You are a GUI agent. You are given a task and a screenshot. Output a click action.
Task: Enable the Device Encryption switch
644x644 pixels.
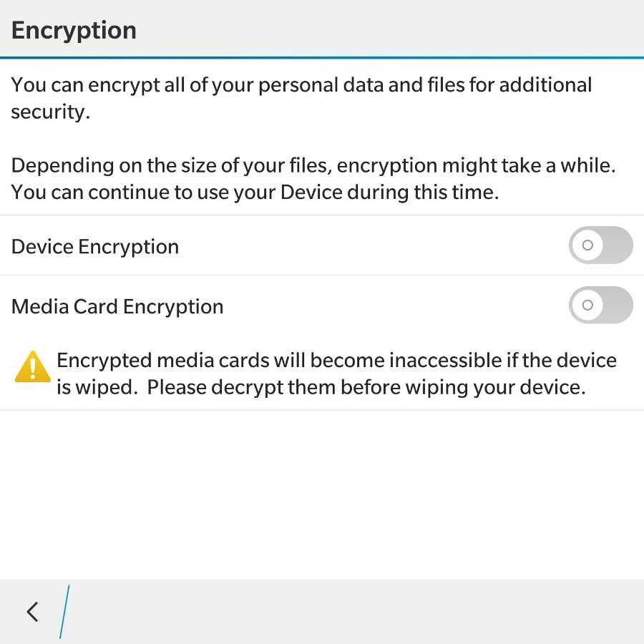[601, 245]
